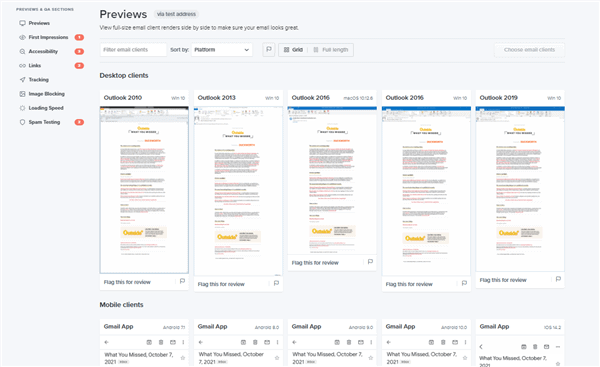Click the Outlook 2019 card title
The width and height of the screenshot is (600, 367).
499,98
